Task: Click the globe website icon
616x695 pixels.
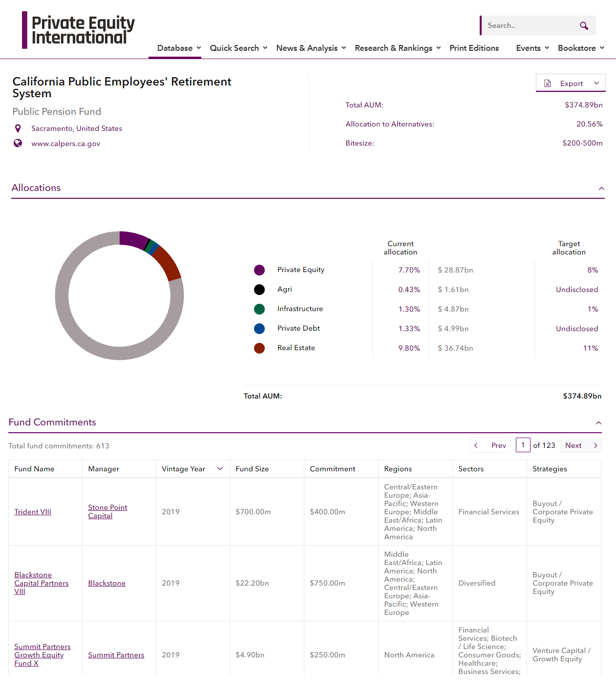Action: click(x=18, y=143)
